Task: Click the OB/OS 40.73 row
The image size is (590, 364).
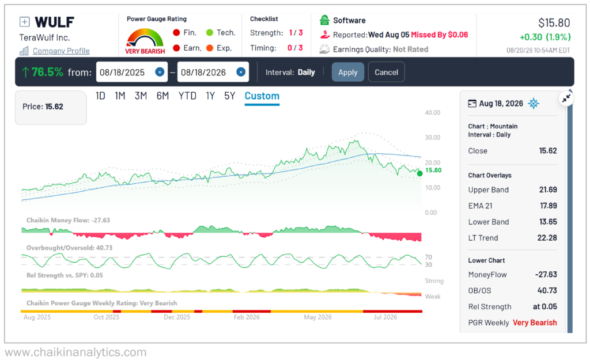Action: tap(512, 291)
